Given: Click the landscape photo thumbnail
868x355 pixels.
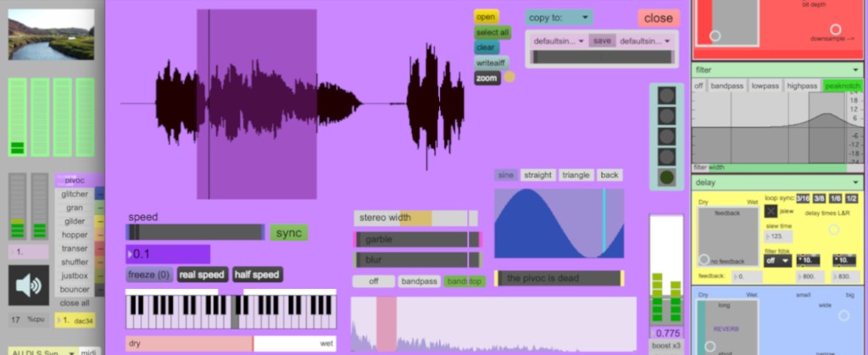Looking at the screenshot, I should coord(51,35).
